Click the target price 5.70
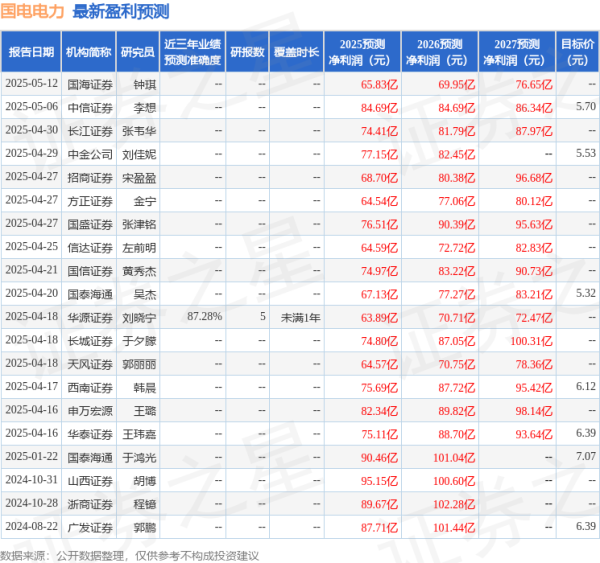 tap(586, 106)
